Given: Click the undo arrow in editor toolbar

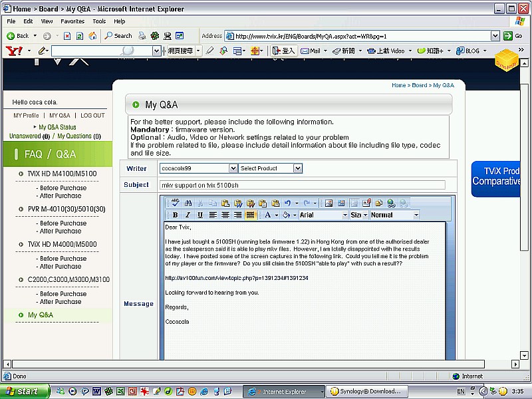Looking at the screenshot, I should (288, 203).
